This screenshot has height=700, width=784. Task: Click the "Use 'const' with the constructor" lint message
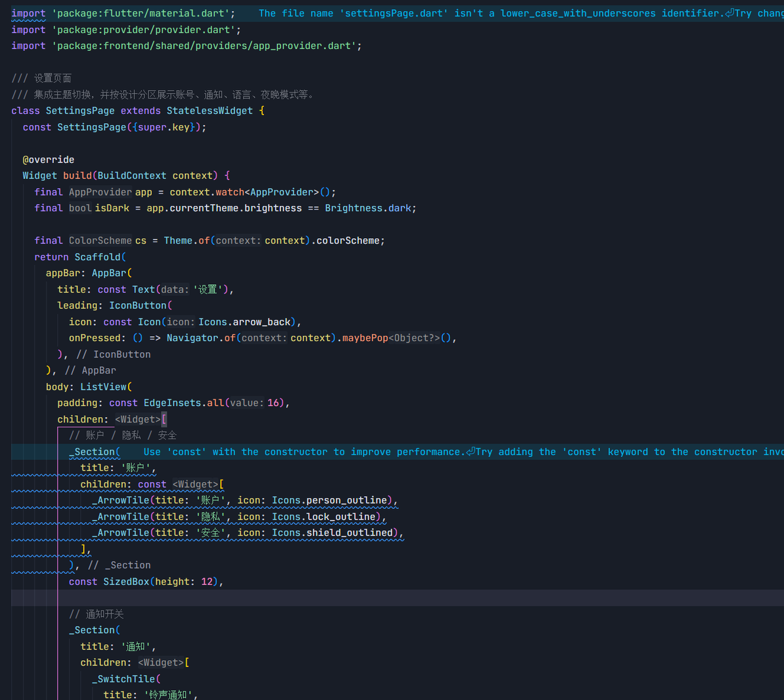tap(464, 452)
